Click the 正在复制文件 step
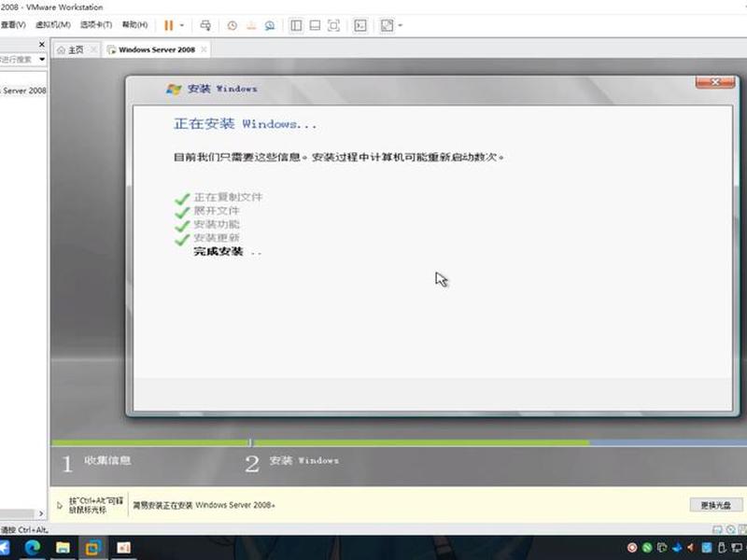747x560 pixels. point(228,197)
